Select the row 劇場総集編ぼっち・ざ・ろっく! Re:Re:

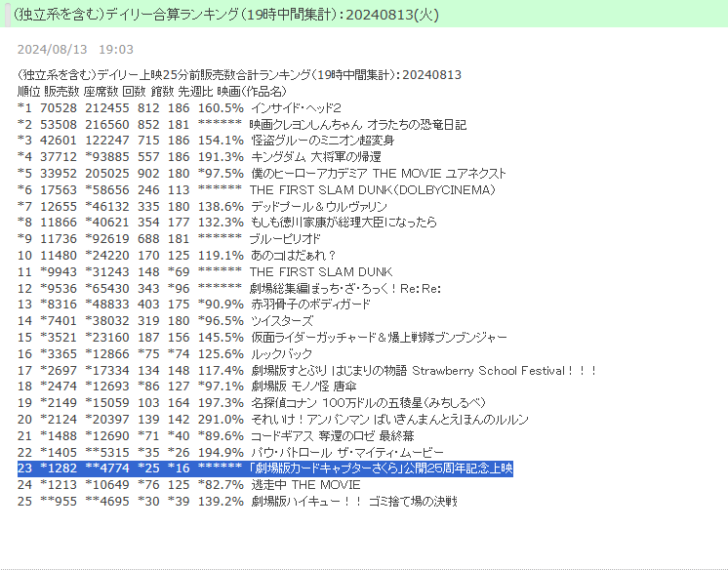click(229, 288)
